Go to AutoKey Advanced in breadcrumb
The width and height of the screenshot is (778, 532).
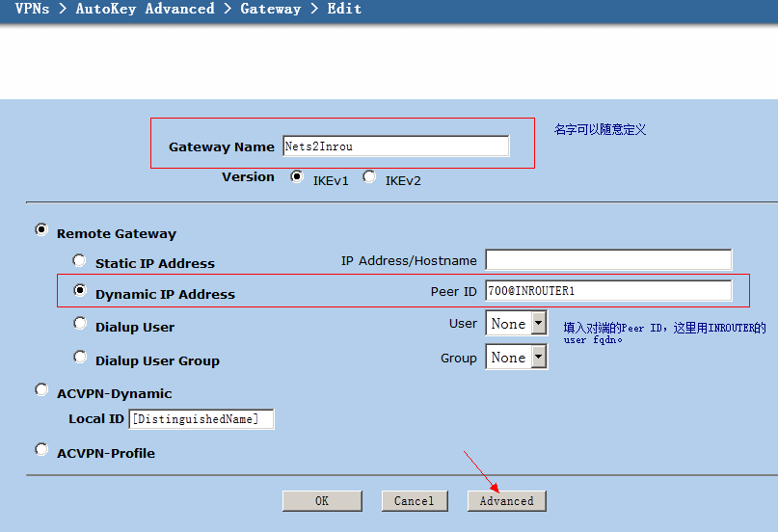(145, 9)
